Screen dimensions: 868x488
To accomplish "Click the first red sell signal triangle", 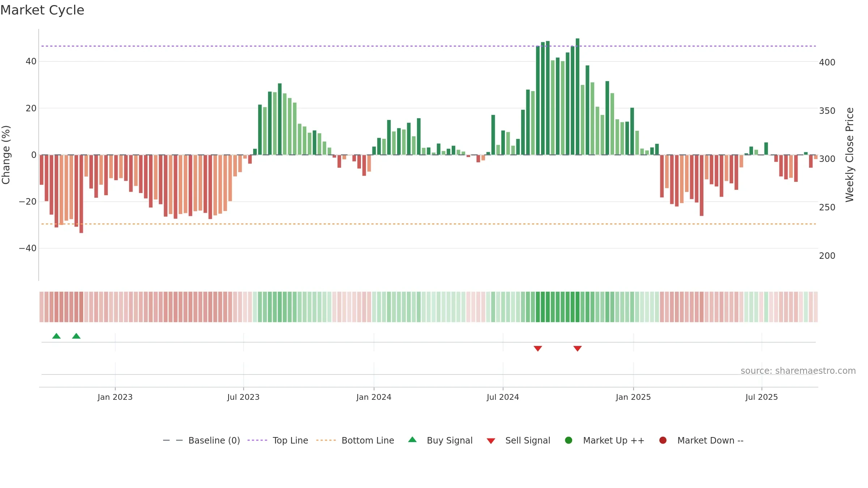I will 538,348.
